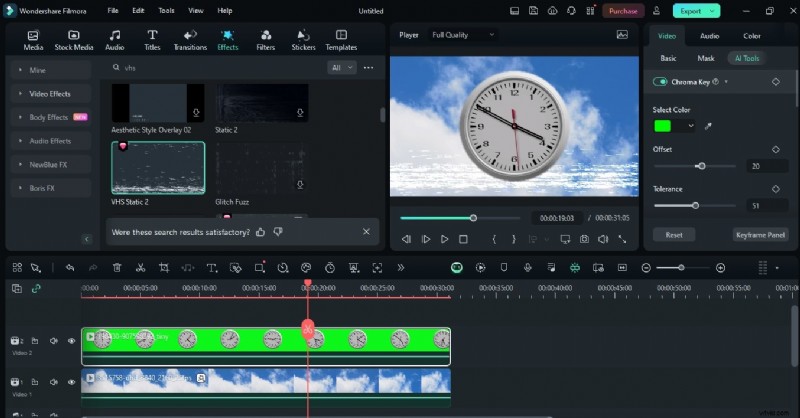The width and height of the screenshot is (800, 418).
Task: Open the Tools menu
Action: tap(166, 11)
